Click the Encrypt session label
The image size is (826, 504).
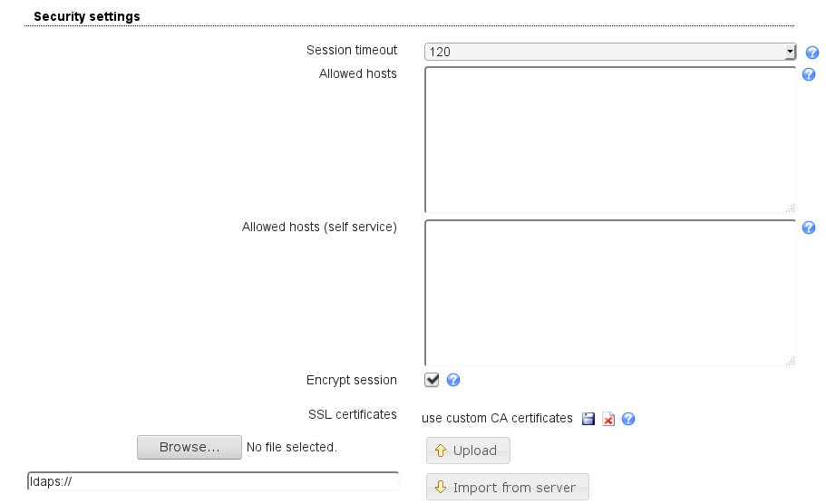(x=352, y=380)
